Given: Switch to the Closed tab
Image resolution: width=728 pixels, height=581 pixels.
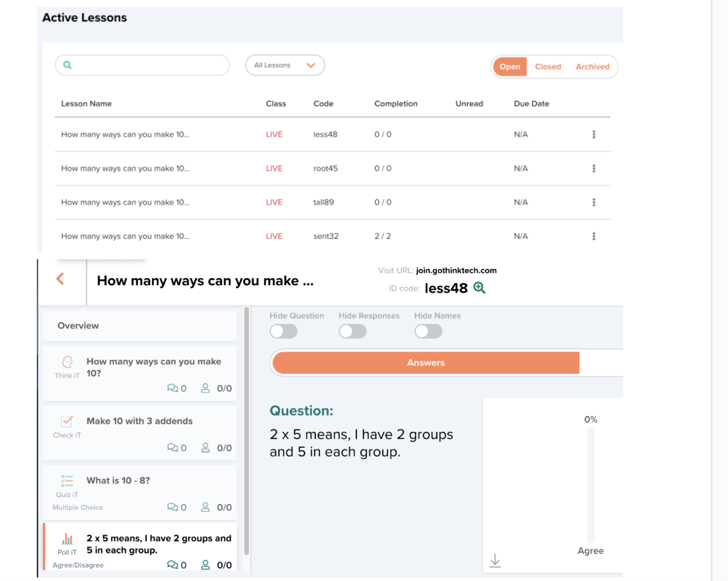Looking at the screenshot, I should [x=548, y=66].
